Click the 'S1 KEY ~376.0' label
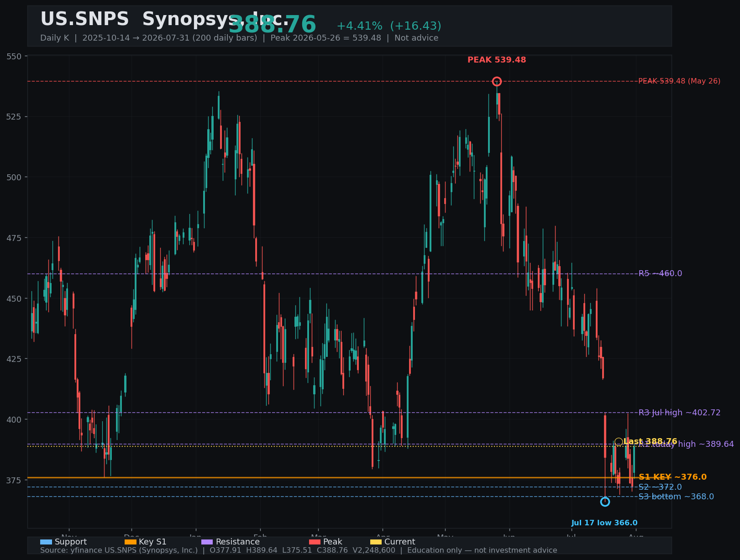Viewport: 740px width, 560px height. pyautogui.click(x=672, y=477)
